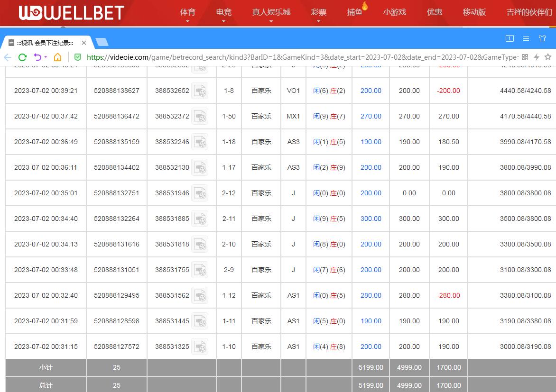Click the QR code icon in address bar
Screen dimensions: 556x392
pyautogui.click(x=525, y=57)
